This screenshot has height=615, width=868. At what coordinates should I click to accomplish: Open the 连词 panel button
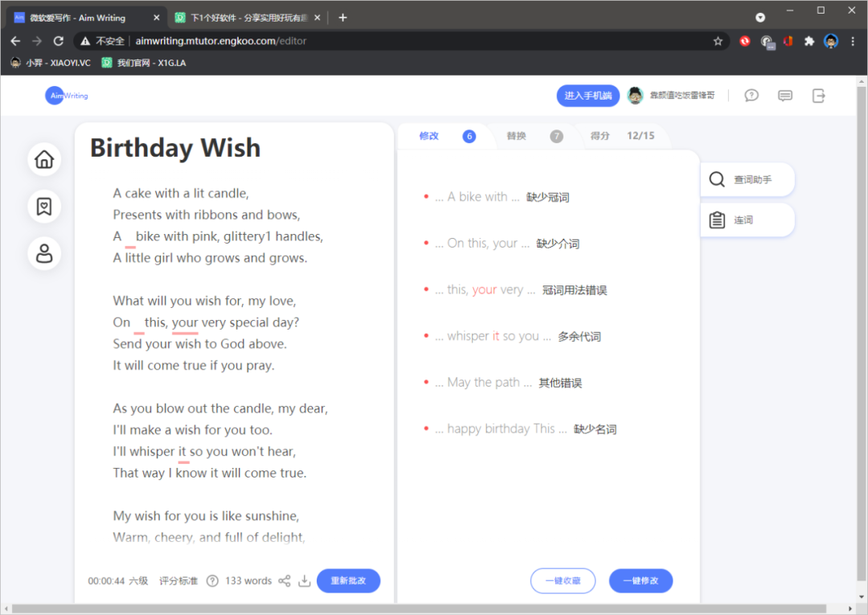coord(747,219)
